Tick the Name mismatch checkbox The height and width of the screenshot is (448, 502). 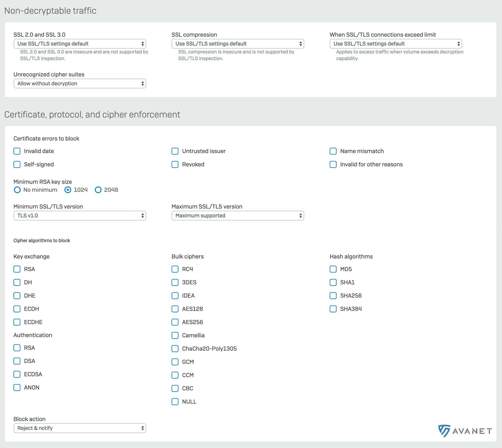click(333, 151)
